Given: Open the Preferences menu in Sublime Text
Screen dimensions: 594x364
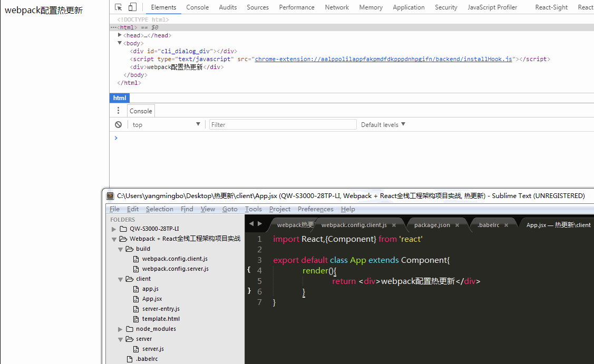Looking at the screenshot, I should coord(315,209).
